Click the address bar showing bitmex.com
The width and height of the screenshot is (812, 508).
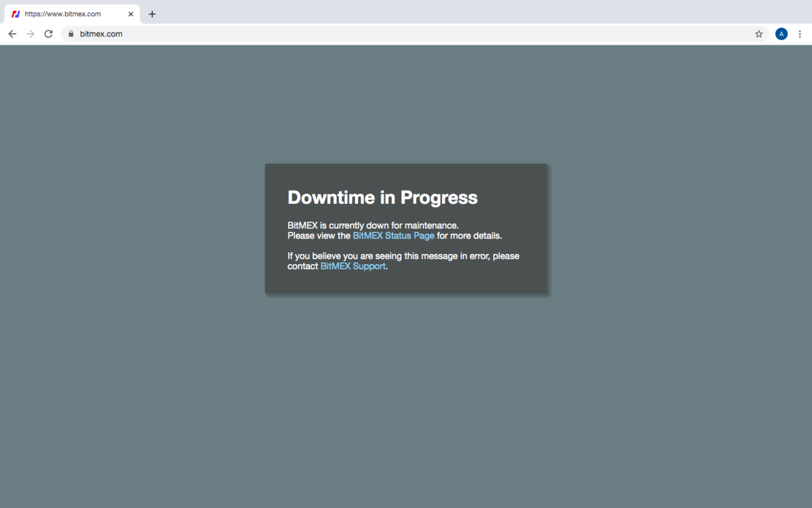(x=416, y=34)
